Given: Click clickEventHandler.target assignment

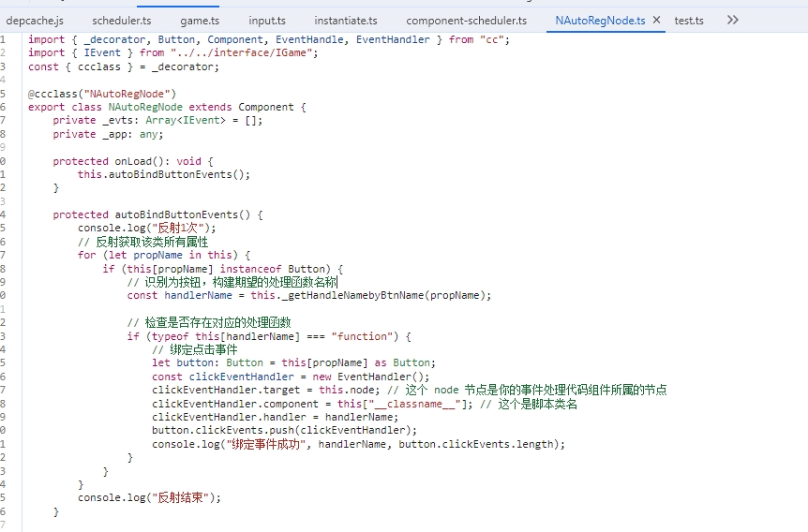Looking at the screenshot, I should pos(266,390).
